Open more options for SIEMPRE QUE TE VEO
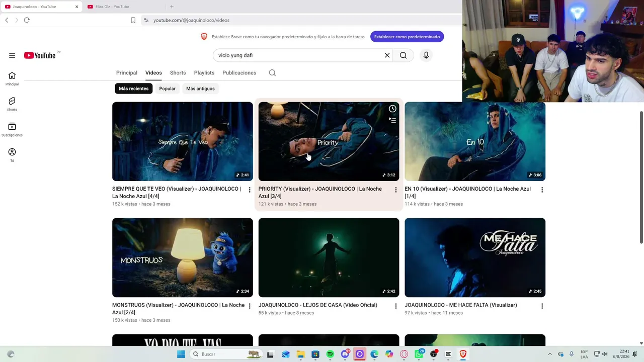Viewport: 644px width, 362px height. (x=250, y=190)
